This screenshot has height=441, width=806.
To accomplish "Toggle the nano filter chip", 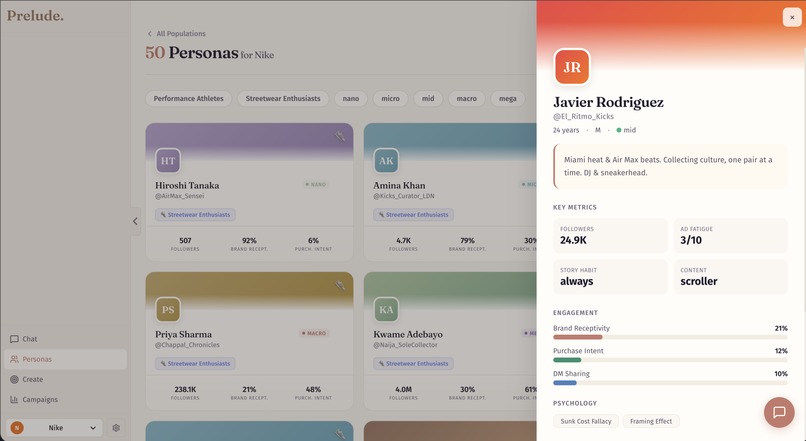I will click(351, 99).
